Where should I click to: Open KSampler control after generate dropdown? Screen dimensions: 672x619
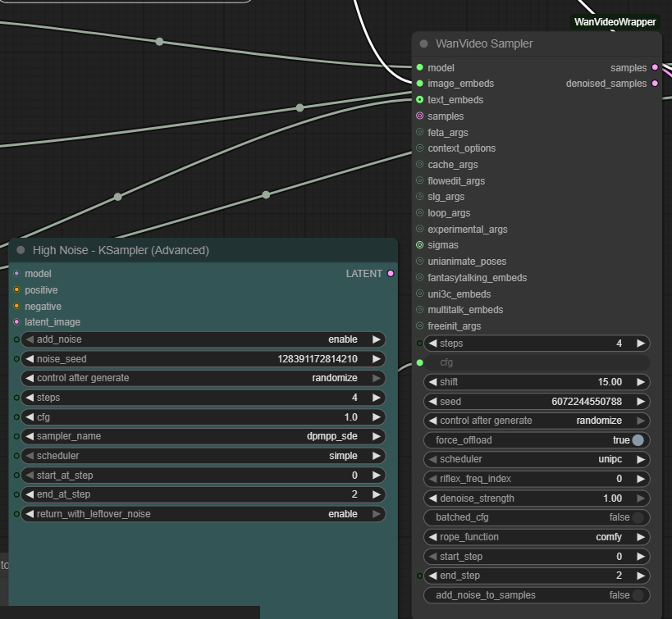tap(203, 378)
